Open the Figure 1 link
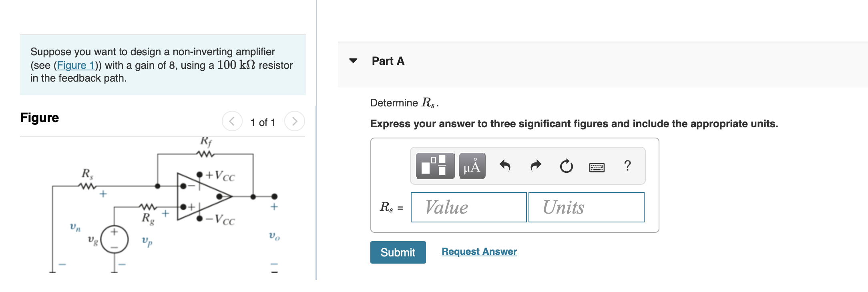The width and height of the screenshot is (868, 292). [76, 65]
